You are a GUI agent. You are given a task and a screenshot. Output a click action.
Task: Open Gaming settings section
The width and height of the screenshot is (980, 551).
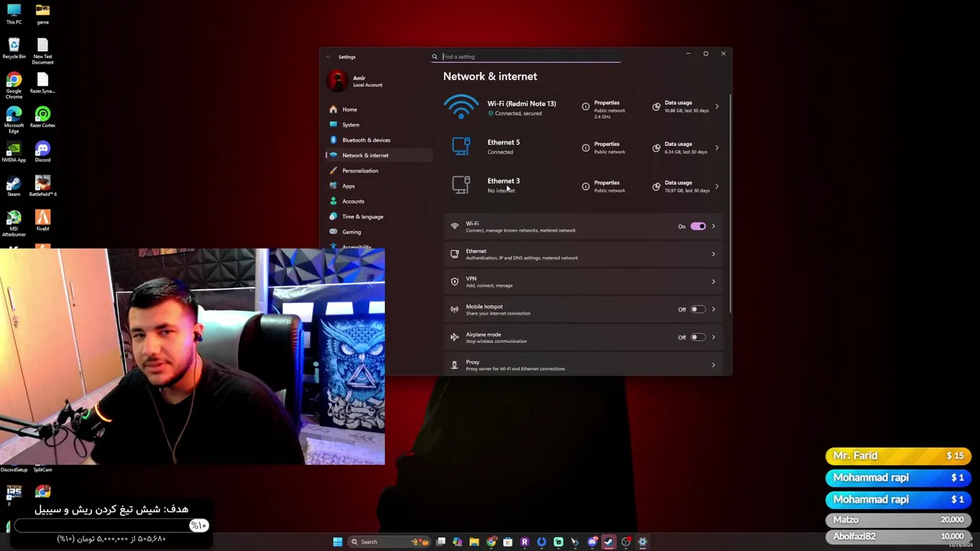(x=380, y=232)
